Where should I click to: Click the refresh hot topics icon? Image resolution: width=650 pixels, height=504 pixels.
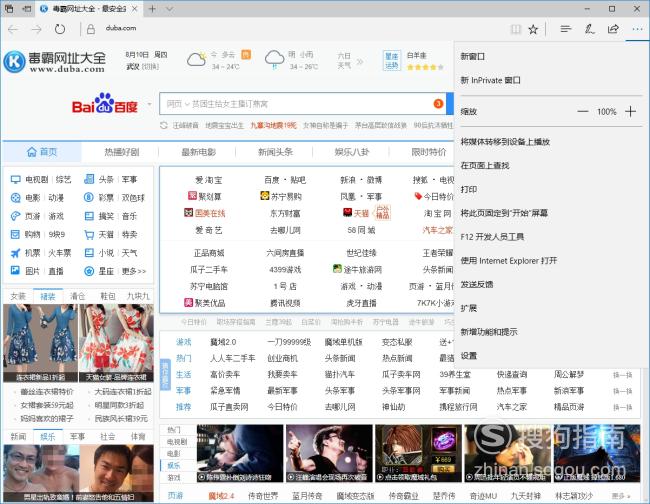[164, 125]
